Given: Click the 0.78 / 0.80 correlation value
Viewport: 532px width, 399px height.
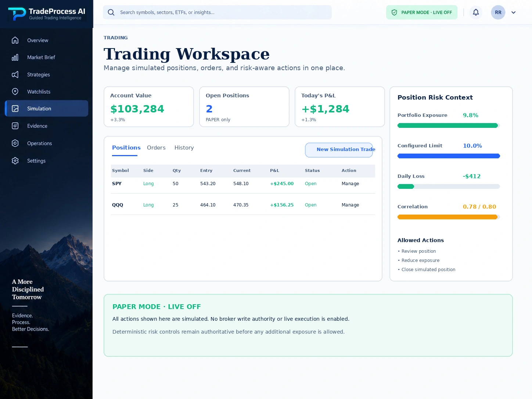Looking at the screenshot, I should [x=479, y=207].
